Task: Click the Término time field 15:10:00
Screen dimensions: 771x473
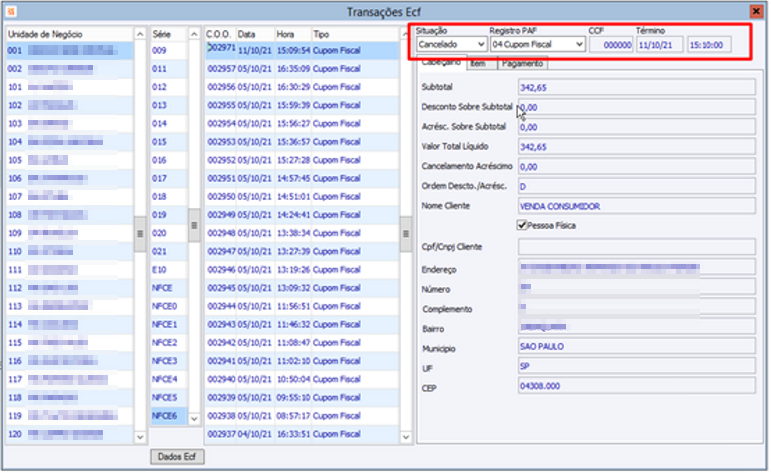Action: coord(709,45)
